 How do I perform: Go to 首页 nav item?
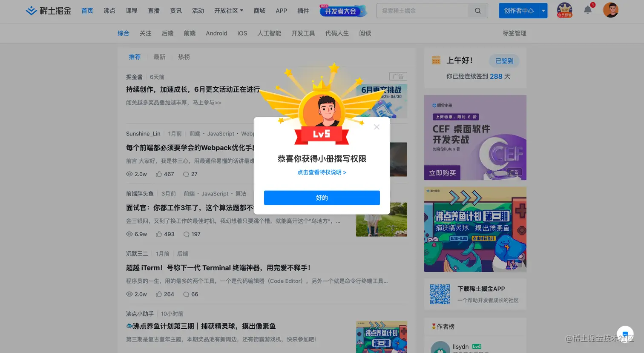tap(87, 11)
